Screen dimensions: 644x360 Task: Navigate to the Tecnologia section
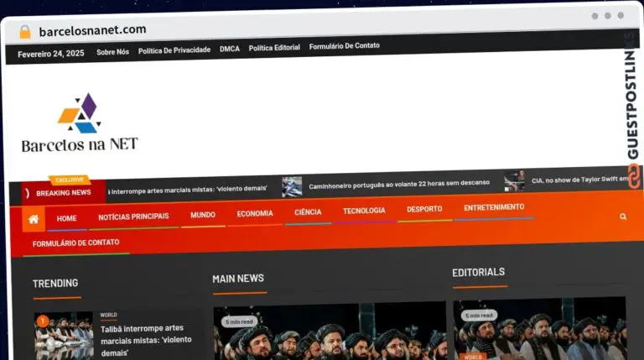coord(364,211)
